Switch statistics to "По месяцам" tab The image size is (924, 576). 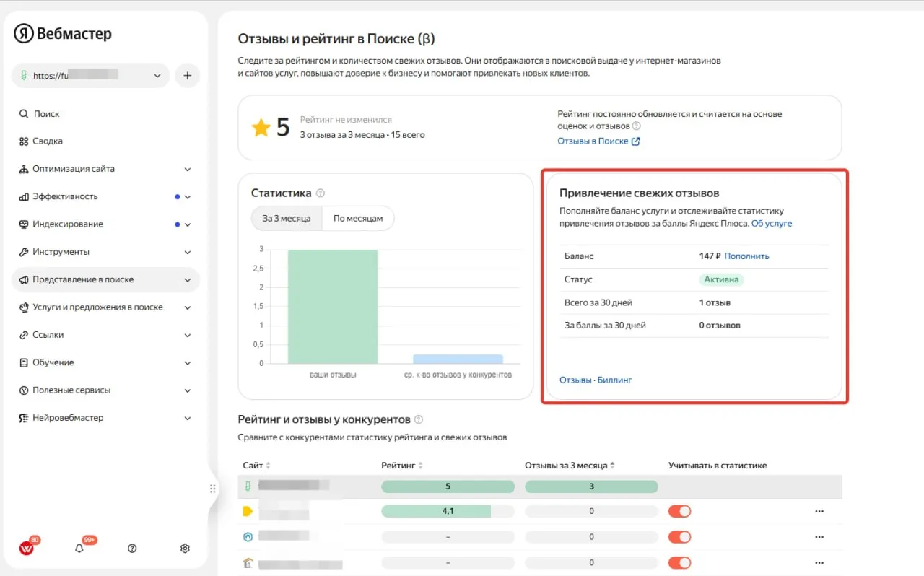(x=359, y=218)
